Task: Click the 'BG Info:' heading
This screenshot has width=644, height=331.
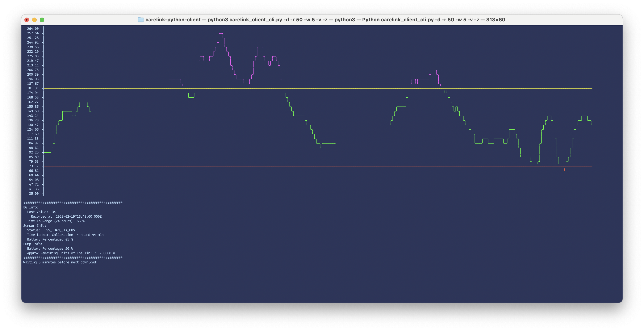Action: click(31, 207)
